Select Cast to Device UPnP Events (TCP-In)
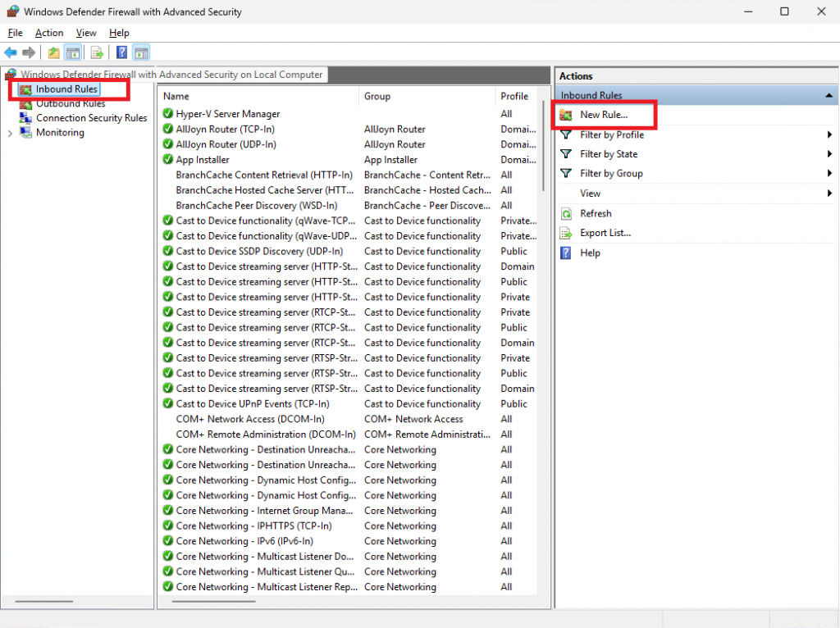 coord(253,403)
